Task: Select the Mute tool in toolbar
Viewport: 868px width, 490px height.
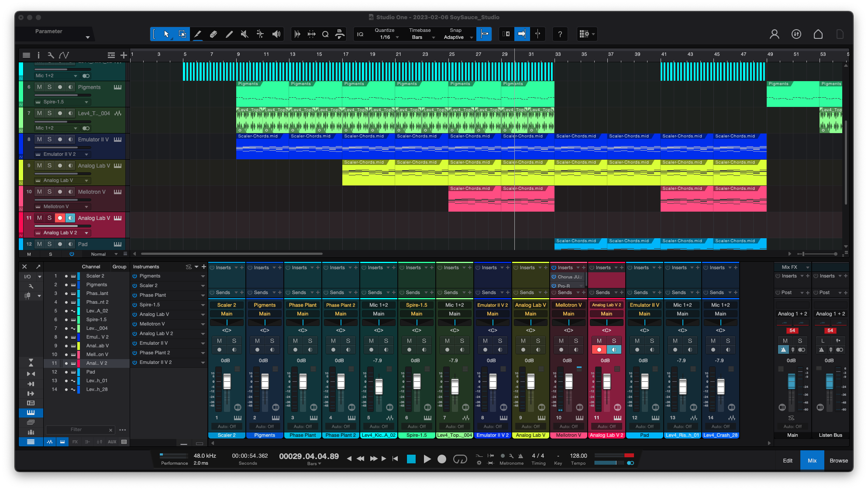Action: click(x=245, y=34)
